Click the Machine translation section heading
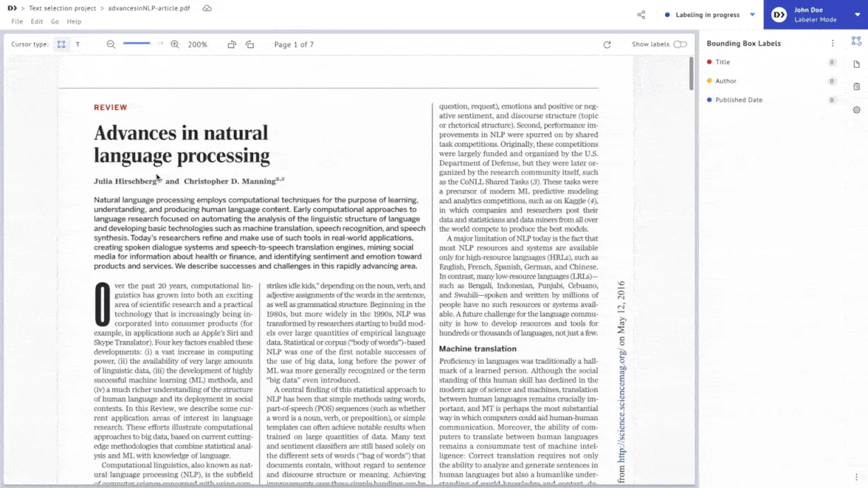This screenshot has height=488, width=868. point(478,349)
